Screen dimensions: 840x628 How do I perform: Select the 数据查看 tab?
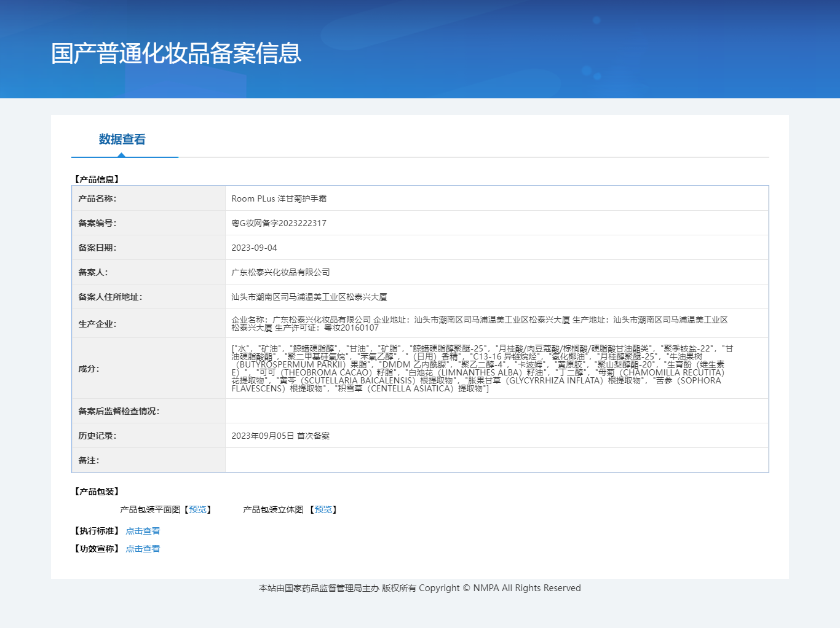(x=122, y=139)
